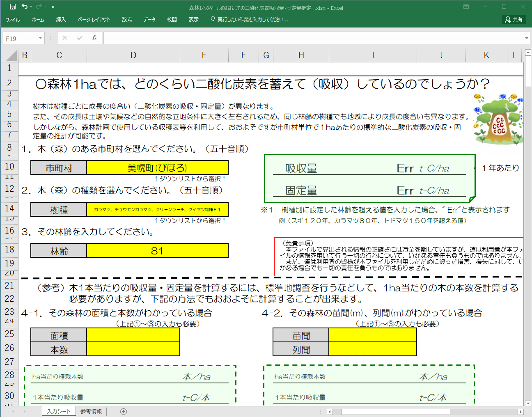Undo the last action
The width and height of the screenshot is (532, 417).
pos(25,7)
